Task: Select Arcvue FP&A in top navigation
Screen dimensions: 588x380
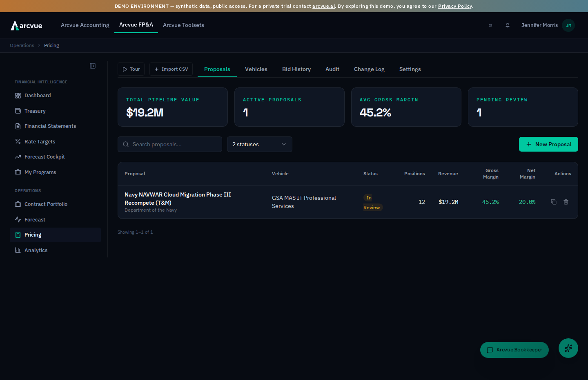Action: [136, 25]
